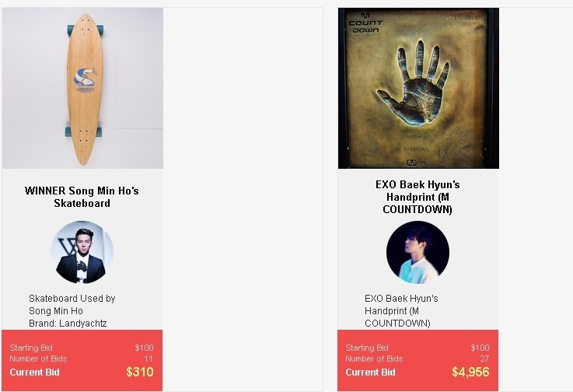Click the handprint's Number of Bids 27 row
Image resolution: width=573 pixels, height=392 pixels.
pos(418,359)
